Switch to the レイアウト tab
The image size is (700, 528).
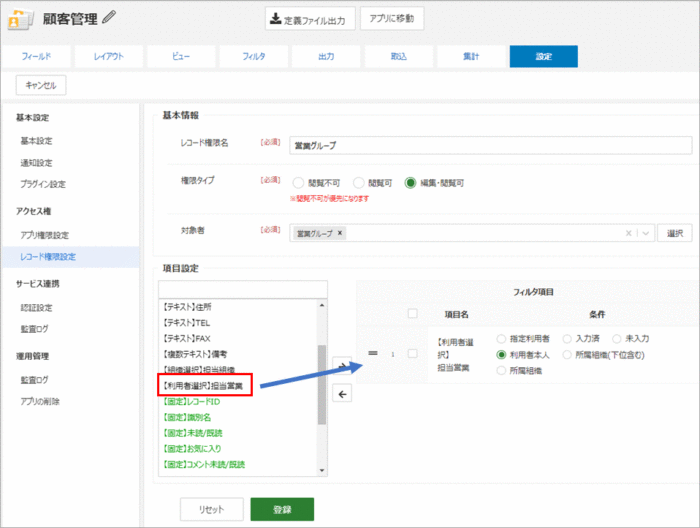click(x=108, y=56)
